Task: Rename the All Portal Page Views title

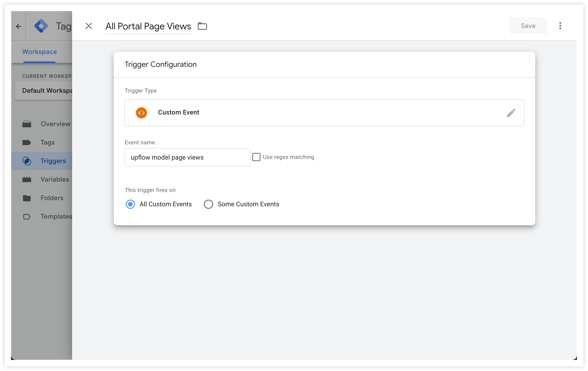Action: (148, 26)
